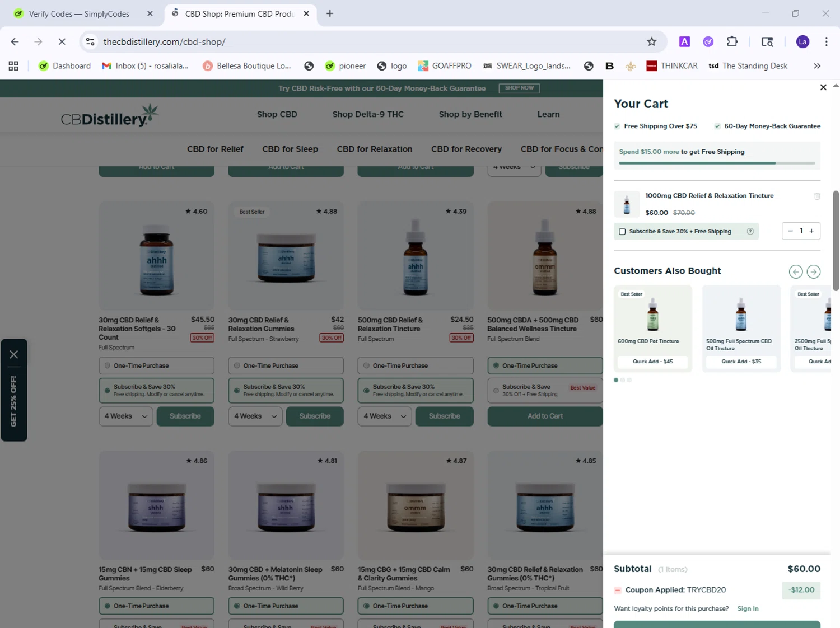The width and height of the screenshot is (840, 628).
Task: Open the purple A extension icon
Action: [x=684, y=42]
